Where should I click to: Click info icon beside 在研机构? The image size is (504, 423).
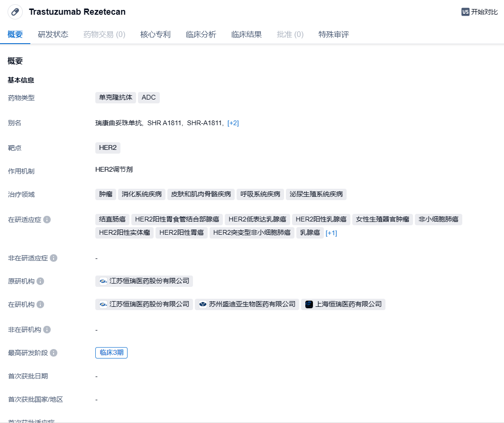[x=40, y=304]
